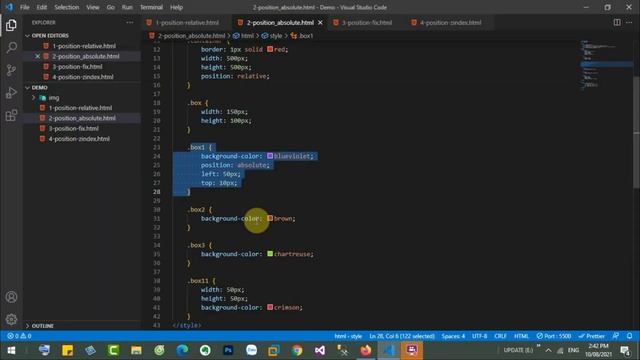Screen dimensions: 640x360
Task: Open the Accounts icon in activity bar
Action: 11,297
